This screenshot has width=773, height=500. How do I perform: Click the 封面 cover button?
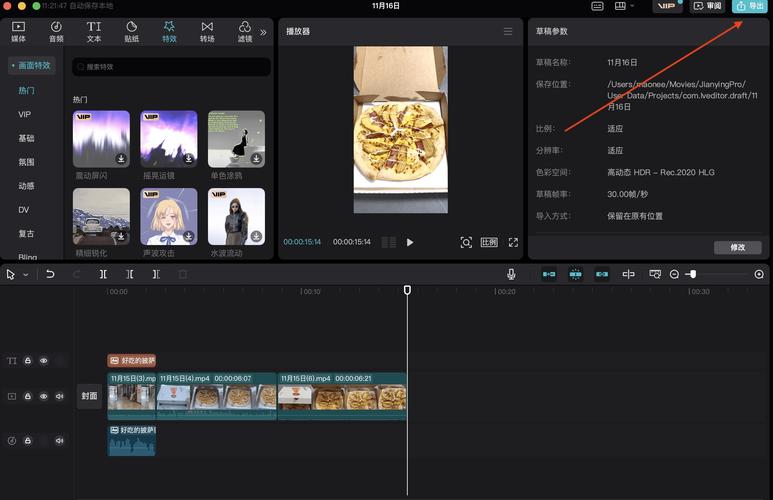click(89, 396)
